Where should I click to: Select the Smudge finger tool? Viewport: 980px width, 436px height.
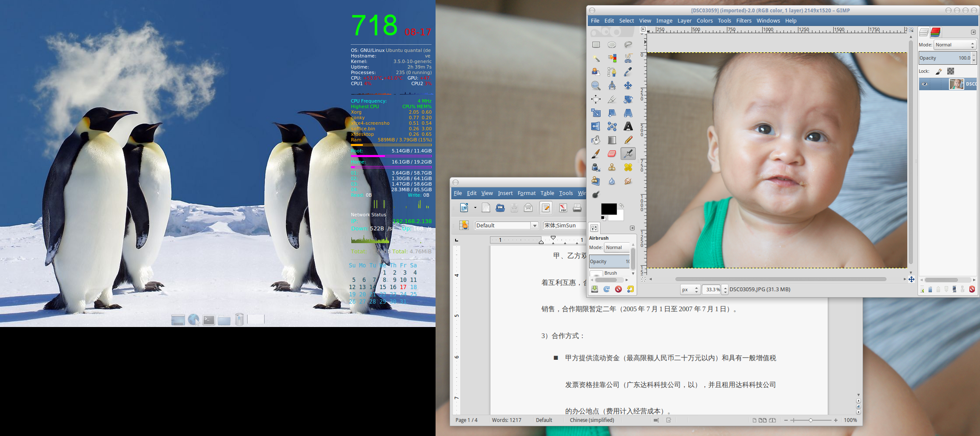pyautogui.click(x=628, y=181)
